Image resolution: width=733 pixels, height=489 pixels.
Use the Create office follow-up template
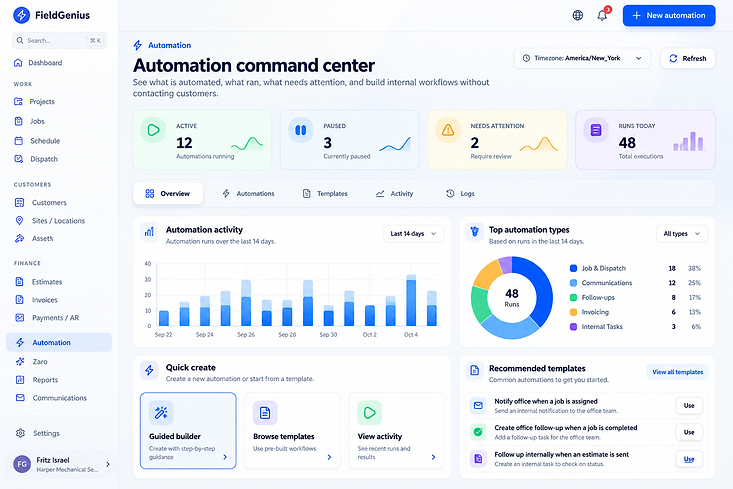[x=689, y=432]
